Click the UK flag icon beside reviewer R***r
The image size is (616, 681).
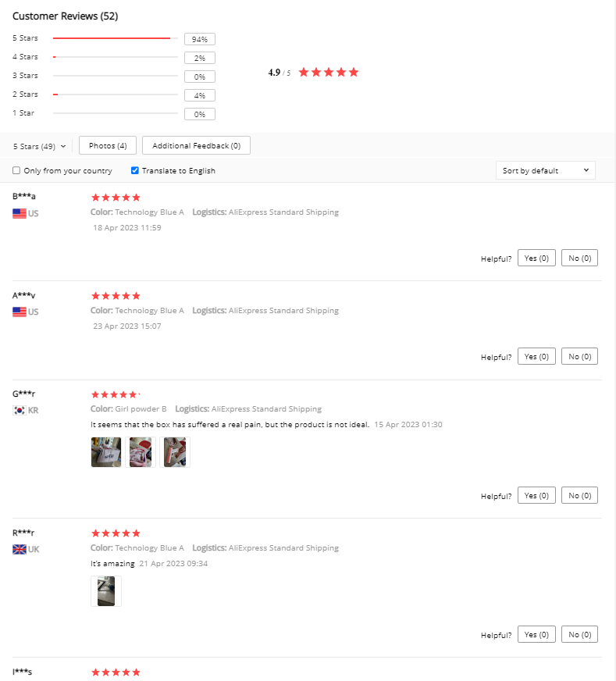19,549
